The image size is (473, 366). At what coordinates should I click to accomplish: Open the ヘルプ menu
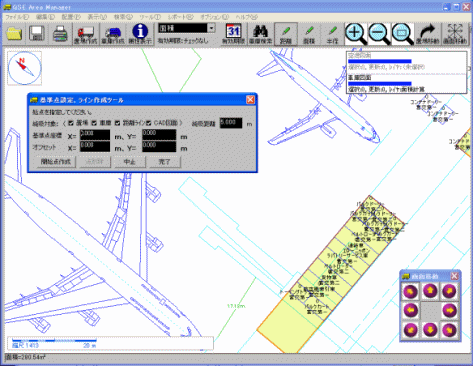click(246, 17)
